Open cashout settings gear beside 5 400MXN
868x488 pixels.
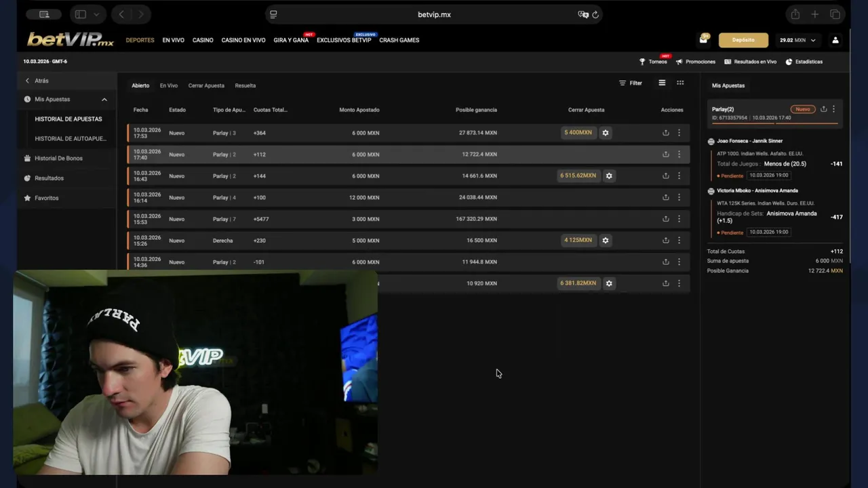(x=606, y=133)
